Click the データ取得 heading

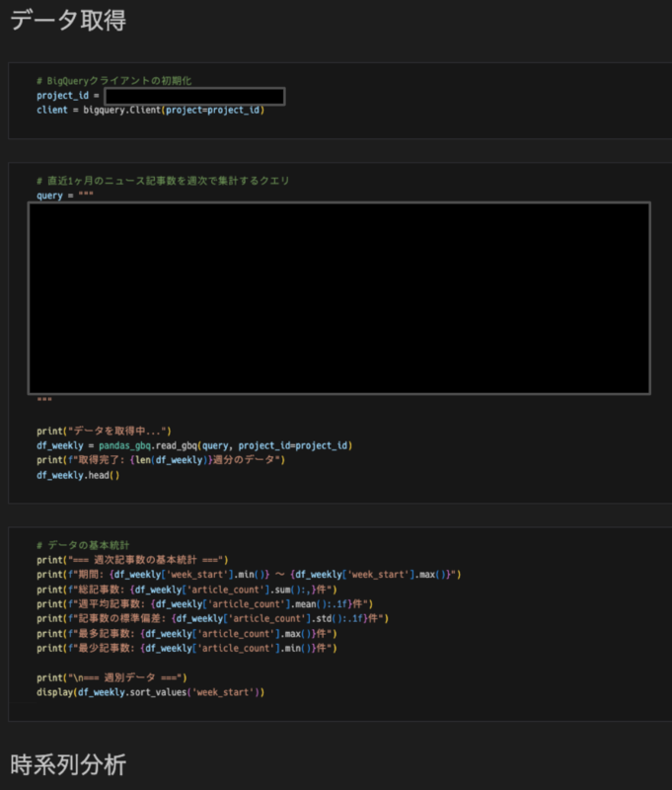(x=68, y=21)
